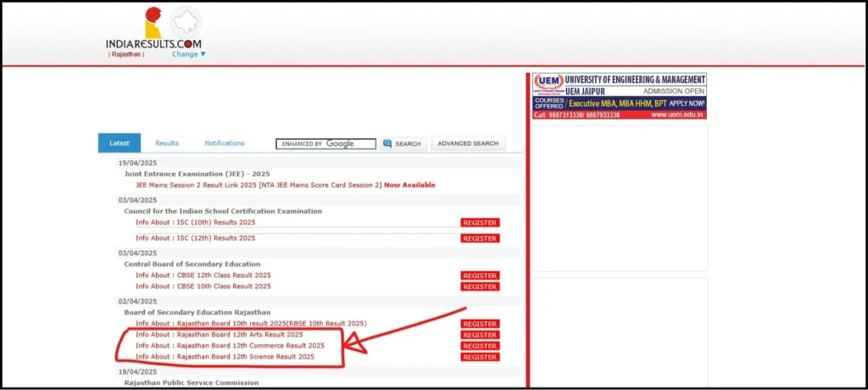Screen dimensions: 868x390
Task: Focus the Google enhanced search field
Action: coord(326,144)
